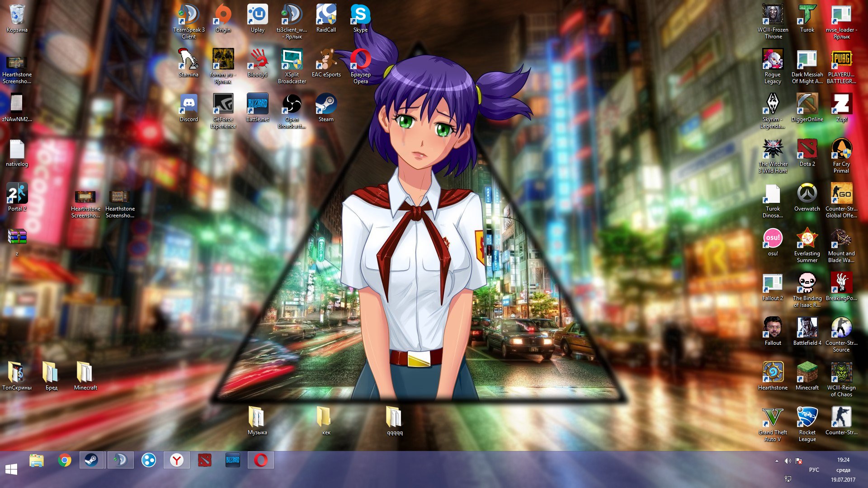Open the Музыка folder

(257, 418)
